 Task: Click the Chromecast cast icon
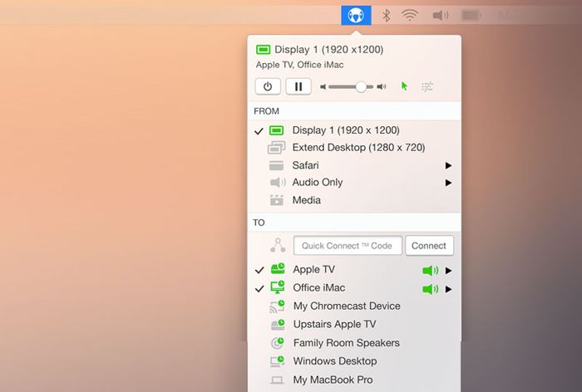click(x=277, y=306)
